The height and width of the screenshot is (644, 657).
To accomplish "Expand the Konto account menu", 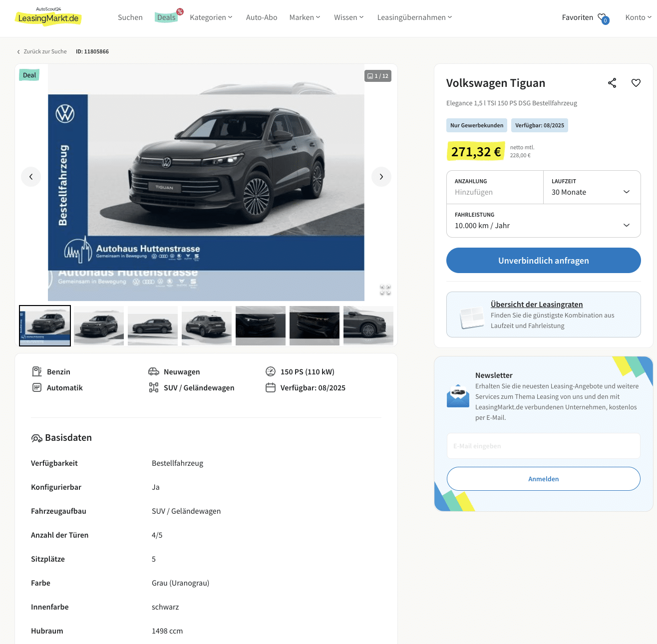I will click(x=638, y=17).
